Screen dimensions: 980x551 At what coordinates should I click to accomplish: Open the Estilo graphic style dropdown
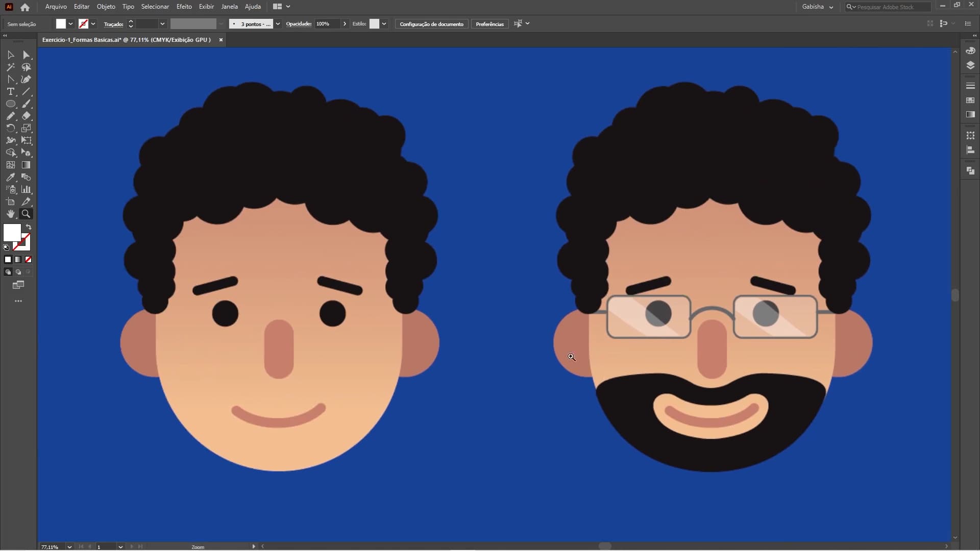point(384,24)
